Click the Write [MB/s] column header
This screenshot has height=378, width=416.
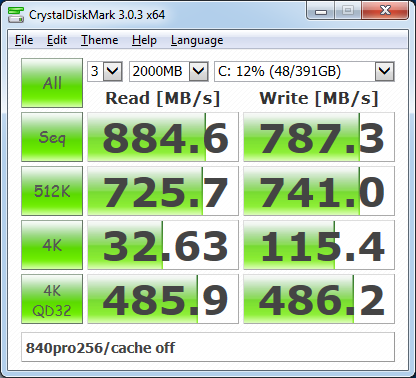click(319, 99)
